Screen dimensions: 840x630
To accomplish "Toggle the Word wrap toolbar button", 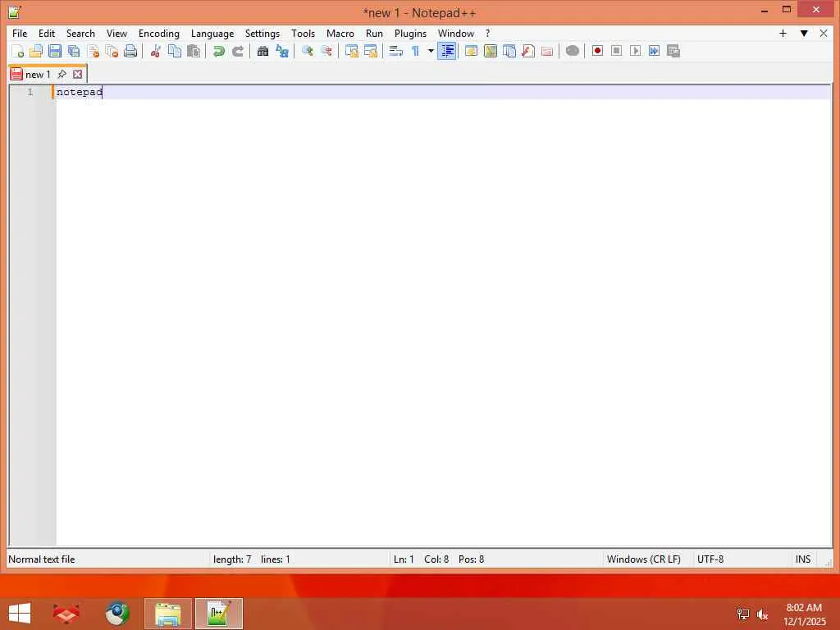I will [396, 51].
